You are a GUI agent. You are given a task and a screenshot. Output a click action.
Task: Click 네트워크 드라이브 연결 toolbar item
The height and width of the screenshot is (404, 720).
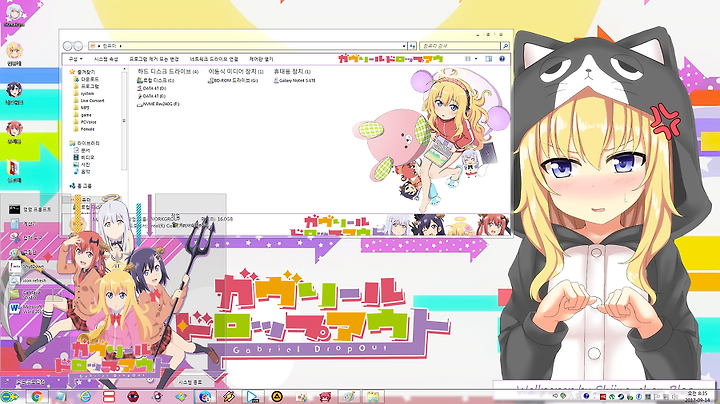click(x=214, y=59)
